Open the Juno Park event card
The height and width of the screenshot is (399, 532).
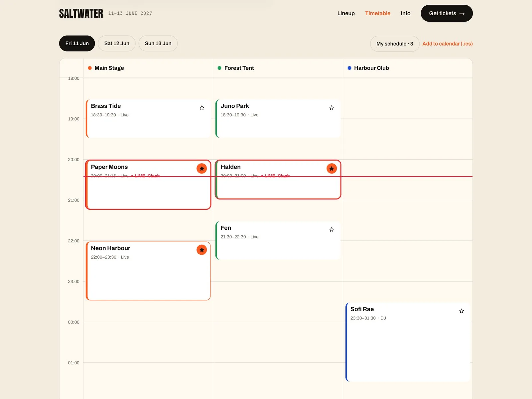pyautogui.click(x=278, y=118)
